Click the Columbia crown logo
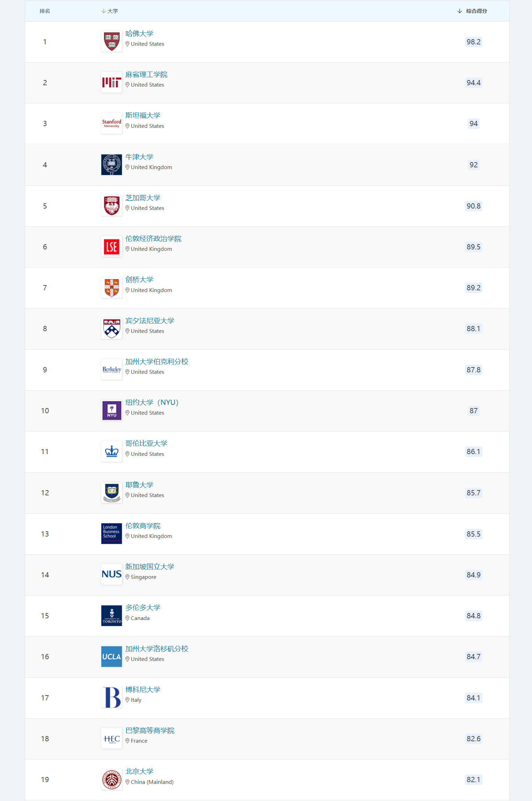The width and height of the screenshot is (532, 801). point(111,451)
